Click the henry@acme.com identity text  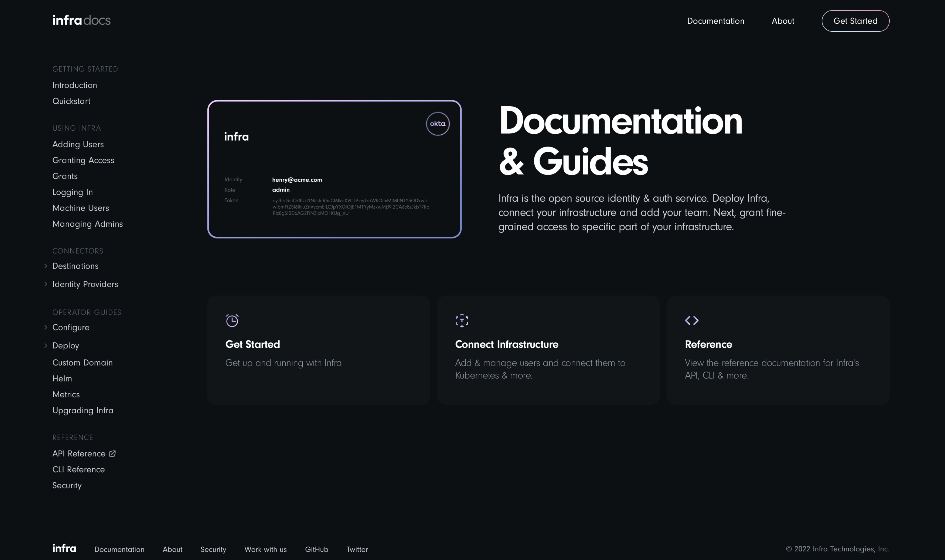[x=297, y=179]
